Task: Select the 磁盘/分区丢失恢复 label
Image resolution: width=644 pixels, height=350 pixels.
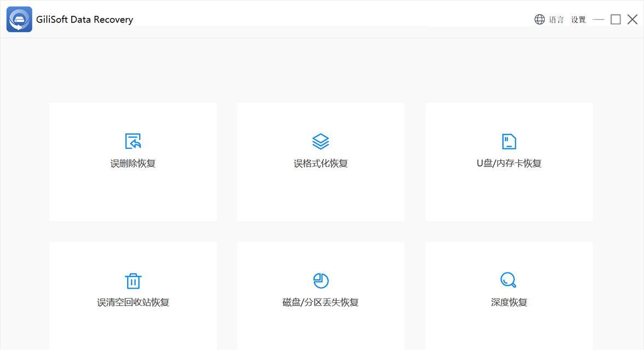Action: tap(321, 302)
